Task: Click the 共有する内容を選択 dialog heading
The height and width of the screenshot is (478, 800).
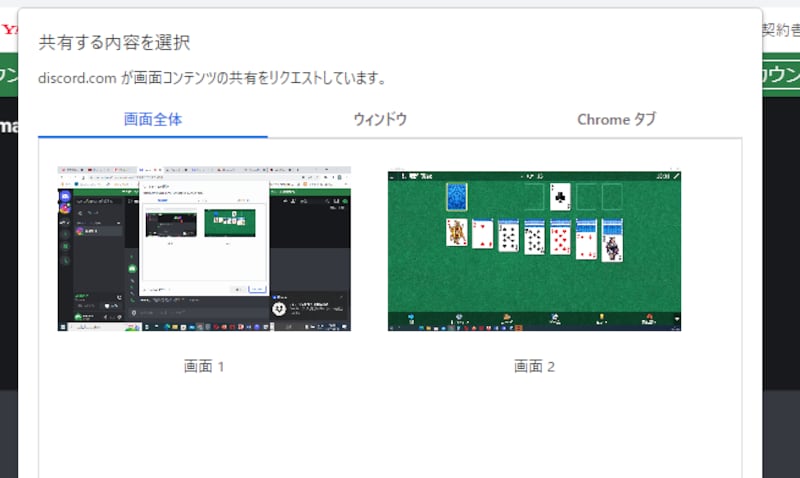Action: [114, 43]
